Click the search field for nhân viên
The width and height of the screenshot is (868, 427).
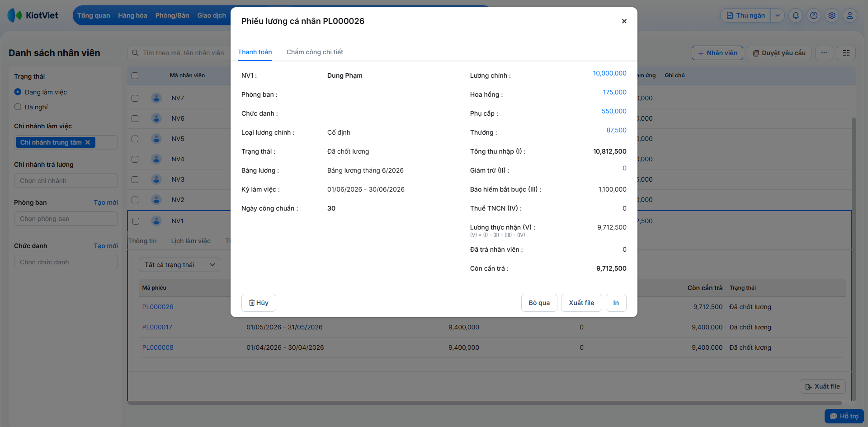(183, 53)
